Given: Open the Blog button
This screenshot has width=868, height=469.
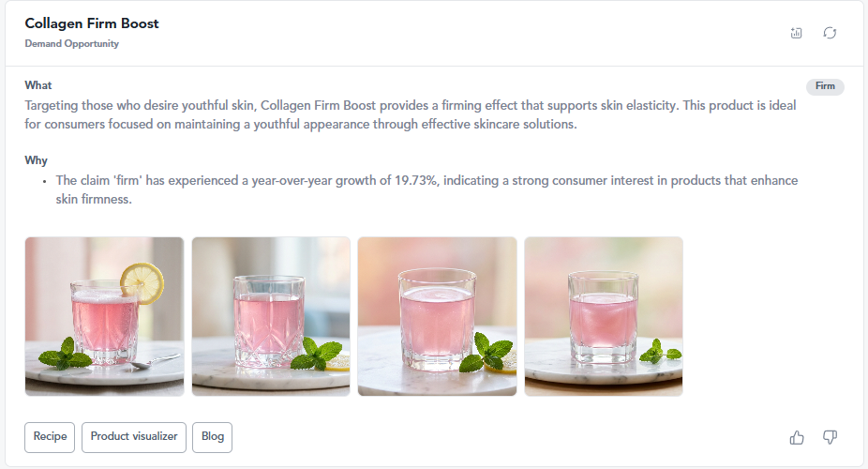Looking at the screenshot, I should [x=213, y=437].
